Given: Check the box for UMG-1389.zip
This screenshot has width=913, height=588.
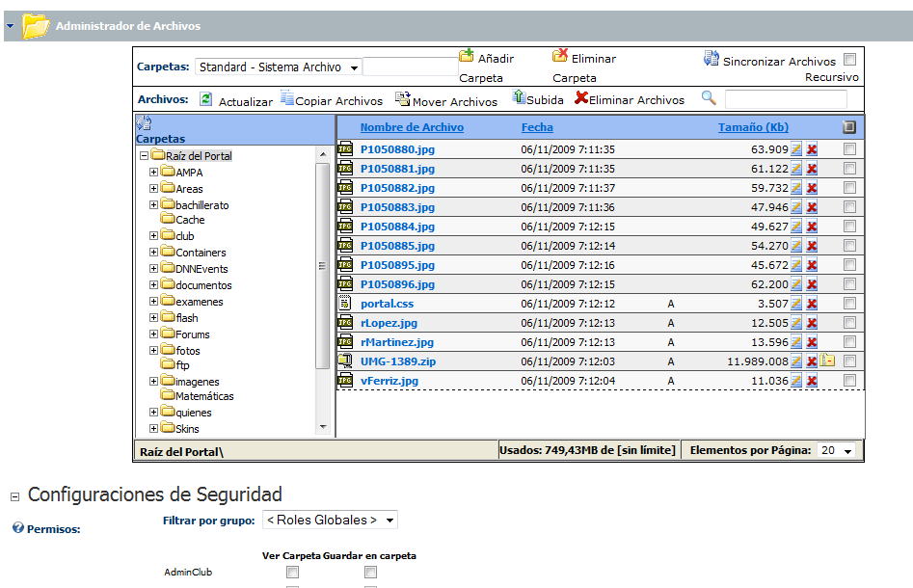Looking at the screenshot, I should pyautogui.click(x=849, y=361).
